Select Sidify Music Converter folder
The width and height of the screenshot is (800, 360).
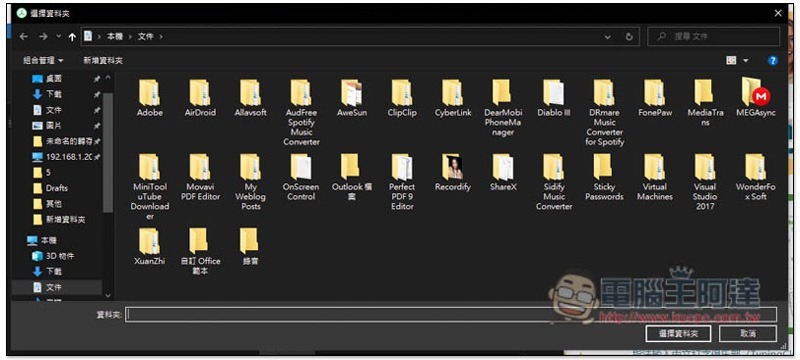pyautogui.click(x=554, y=183)
